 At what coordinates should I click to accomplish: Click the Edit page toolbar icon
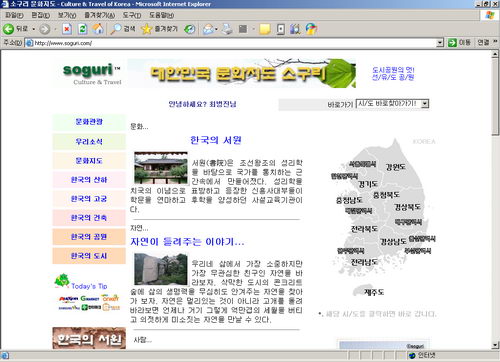243,29
